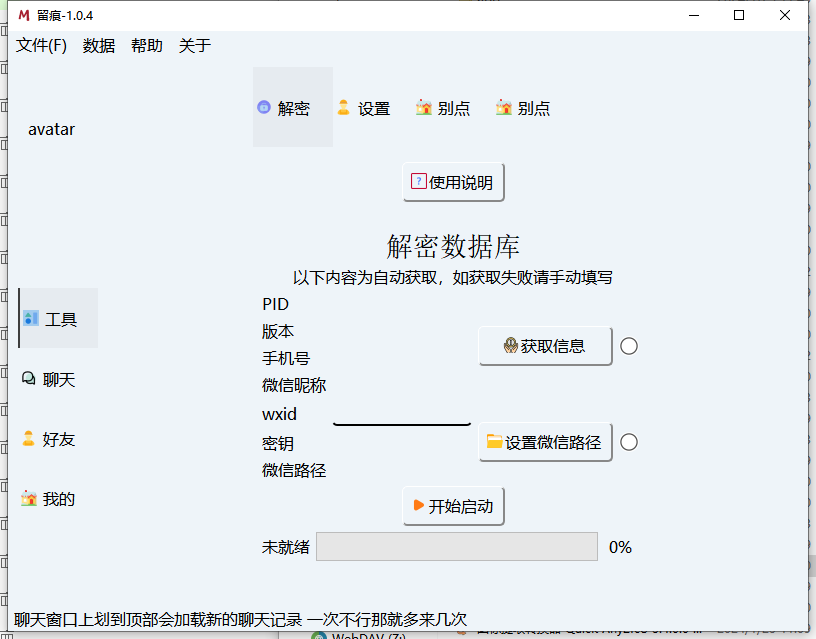Click the person icon beside 设置
Image resolution: width=816 pixels, height=639 pixels.
(343, 107)
